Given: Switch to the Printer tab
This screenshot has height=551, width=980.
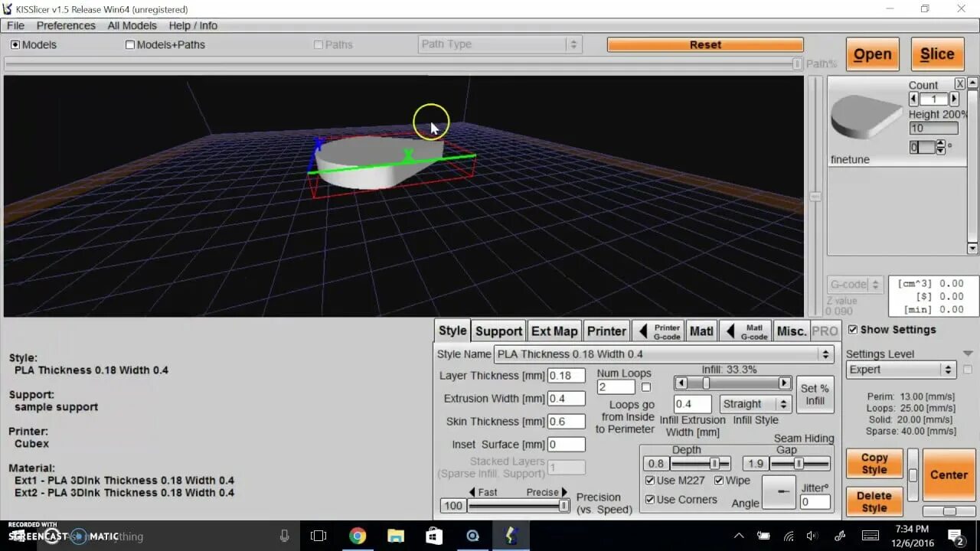Looking at the screenshot, I should (x=606, y=331).
